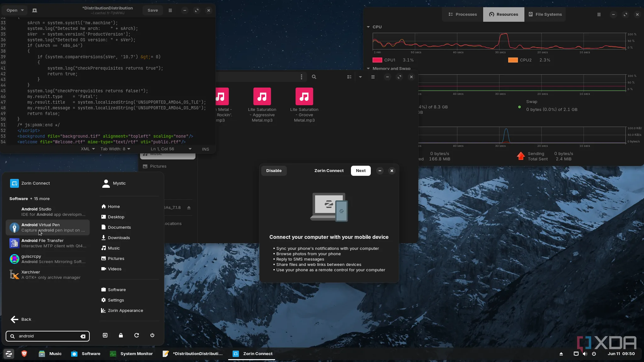Open new tab icon in text editor
This screenshot has height=362, width=644.
pos(35,10)
